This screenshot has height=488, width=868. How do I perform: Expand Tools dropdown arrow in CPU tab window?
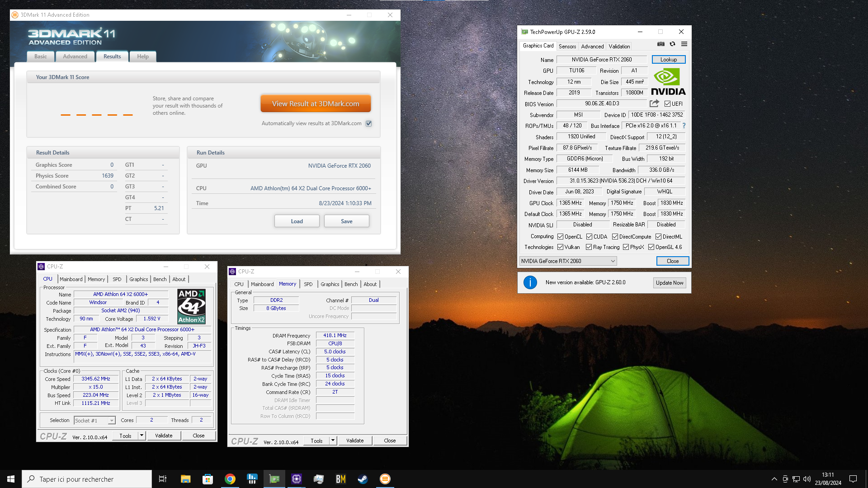(142, 436)
